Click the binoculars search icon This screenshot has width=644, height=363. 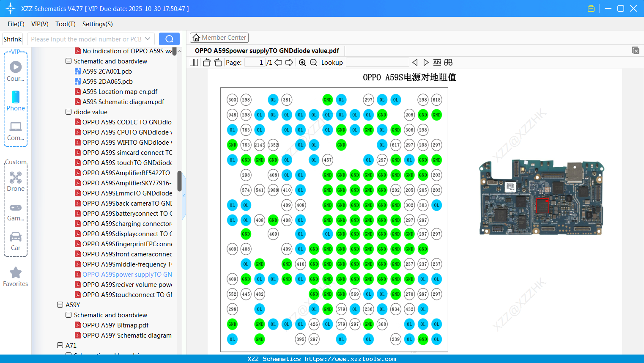coord(448,63)
